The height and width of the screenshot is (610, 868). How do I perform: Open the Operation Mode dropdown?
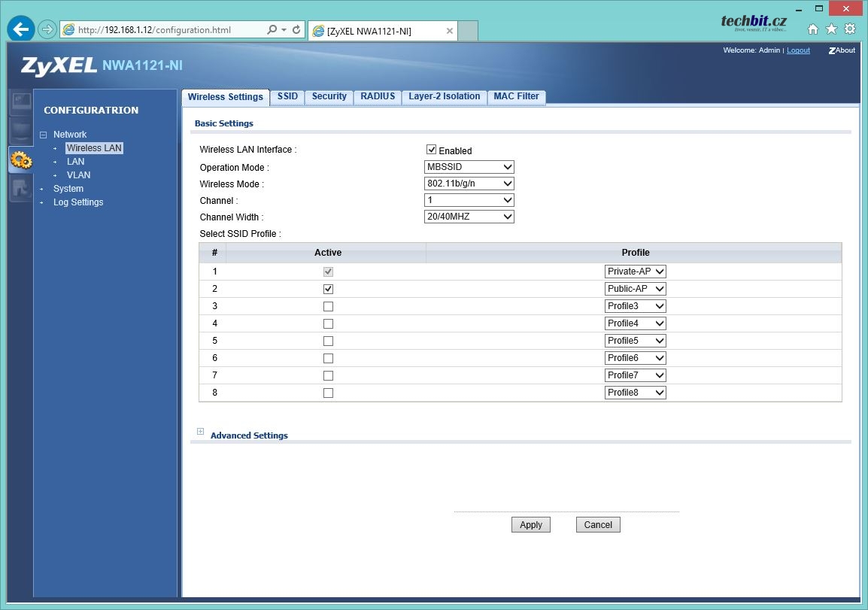[x=469, y=167]
